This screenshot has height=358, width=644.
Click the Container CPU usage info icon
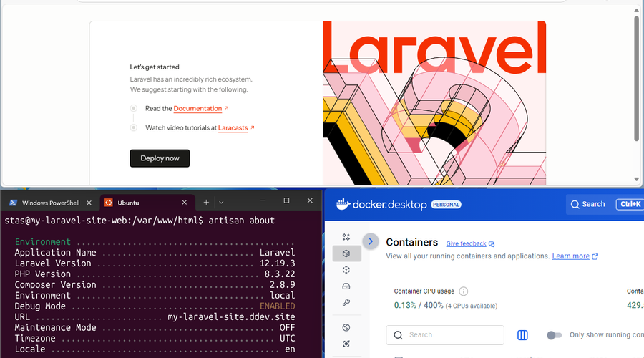pos(463,291)
